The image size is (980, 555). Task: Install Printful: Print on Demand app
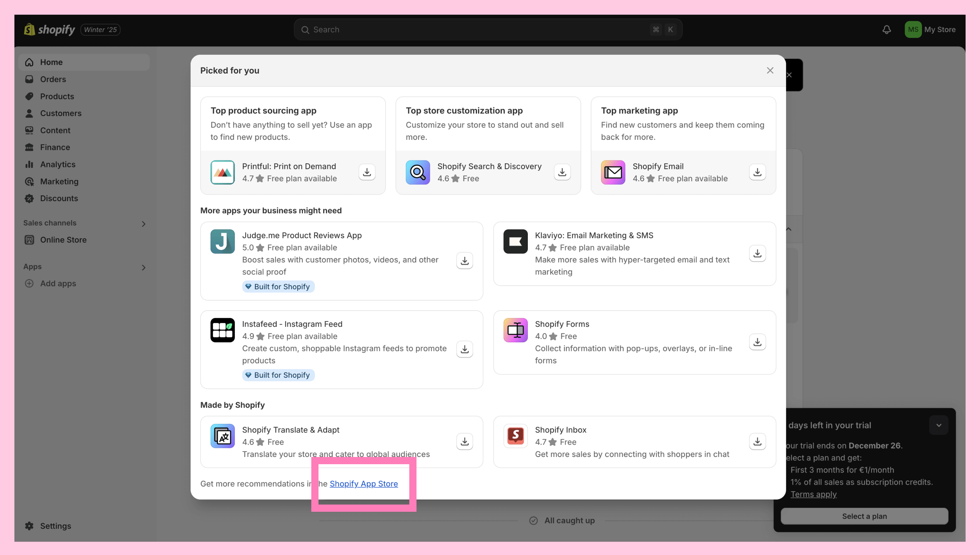366,172
